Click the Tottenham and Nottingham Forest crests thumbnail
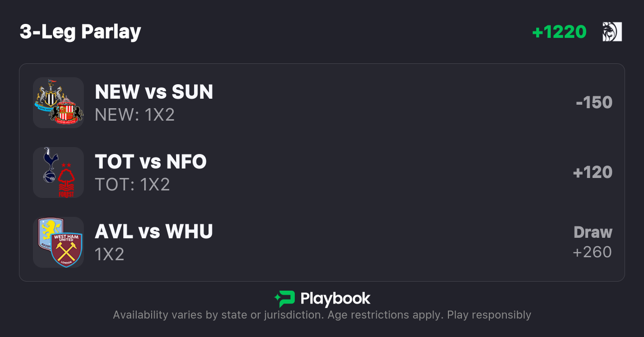644x337 pixels. point(58,172)
